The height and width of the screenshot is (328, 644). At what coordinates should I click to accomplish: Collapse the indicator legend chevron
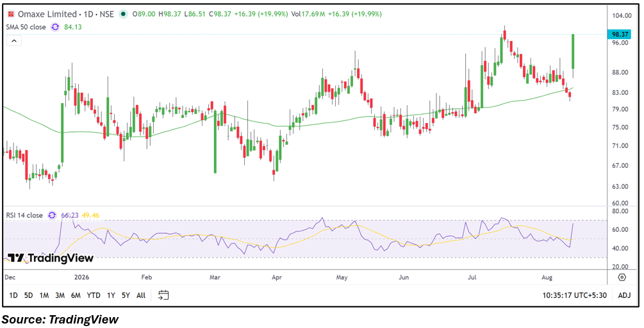(x=13, y=40)
